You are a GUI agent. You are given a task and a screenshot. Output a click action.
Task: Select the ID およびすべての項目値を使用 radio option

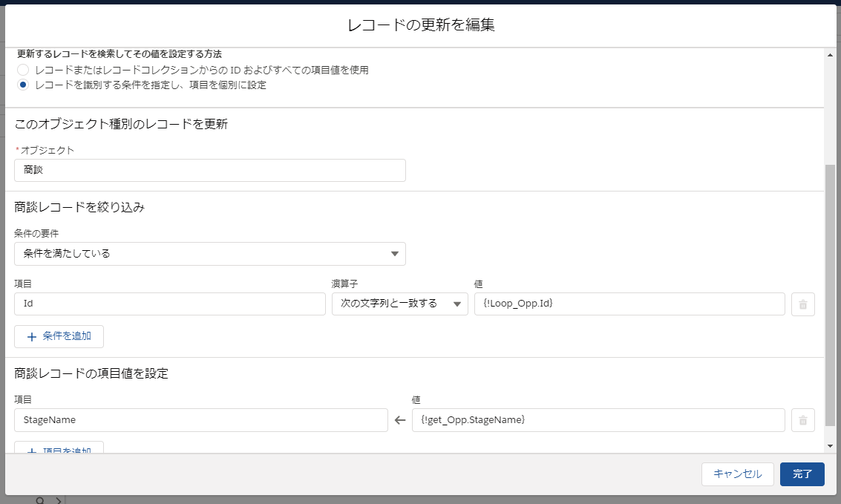22,69
